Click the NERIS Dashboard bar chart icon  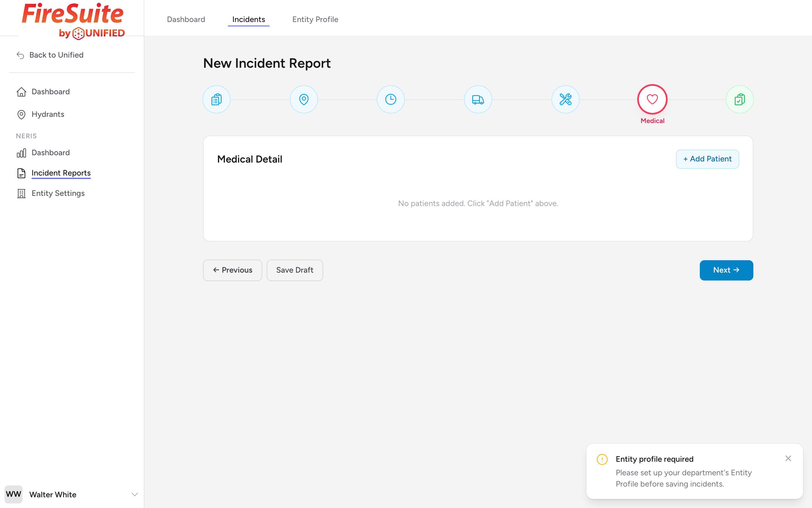[x=21, y=153]
